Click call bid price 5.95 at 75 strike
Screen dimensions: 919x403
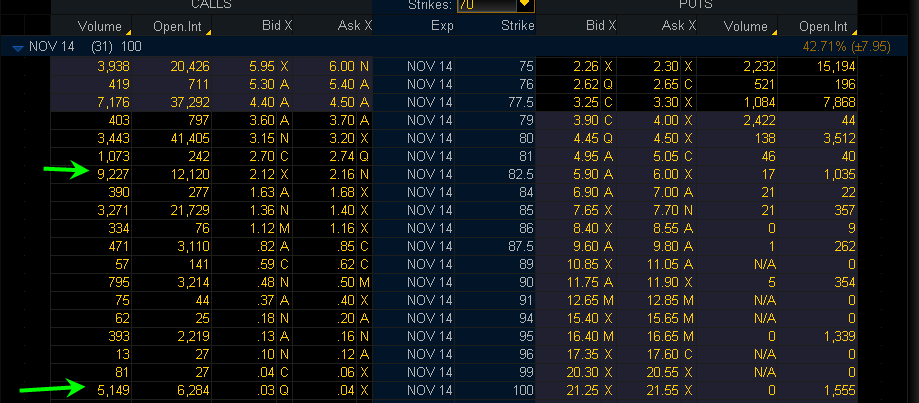(x=263, y=66)
